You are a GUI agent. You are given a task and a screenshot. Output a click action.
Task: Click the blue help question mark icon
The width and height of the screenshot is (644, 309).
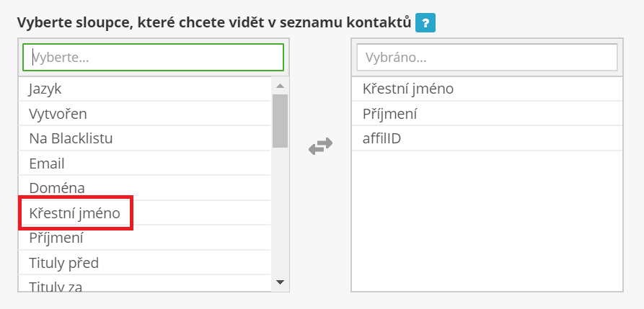pos(425,23)
